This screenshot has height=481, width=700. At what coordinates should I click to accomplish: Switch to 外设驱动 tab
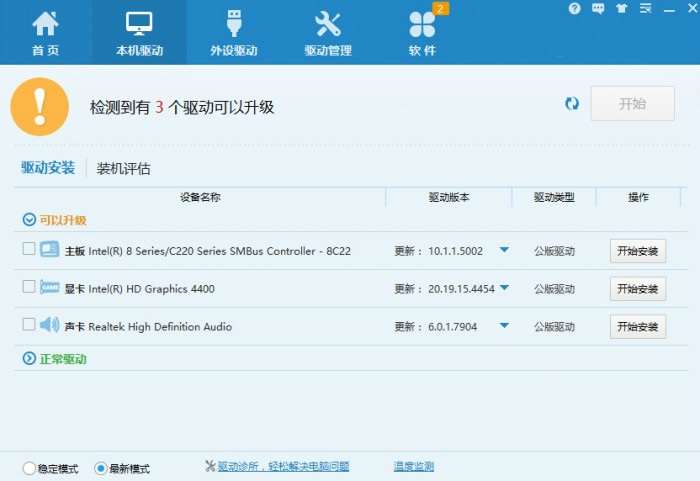[x=234, y=34]
